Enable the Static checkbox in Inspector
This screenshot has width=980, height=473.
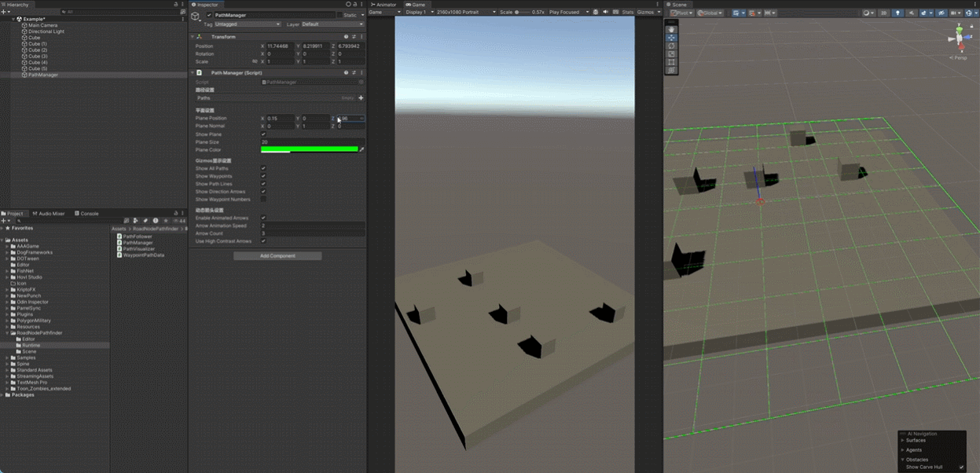tap(340, 15)
